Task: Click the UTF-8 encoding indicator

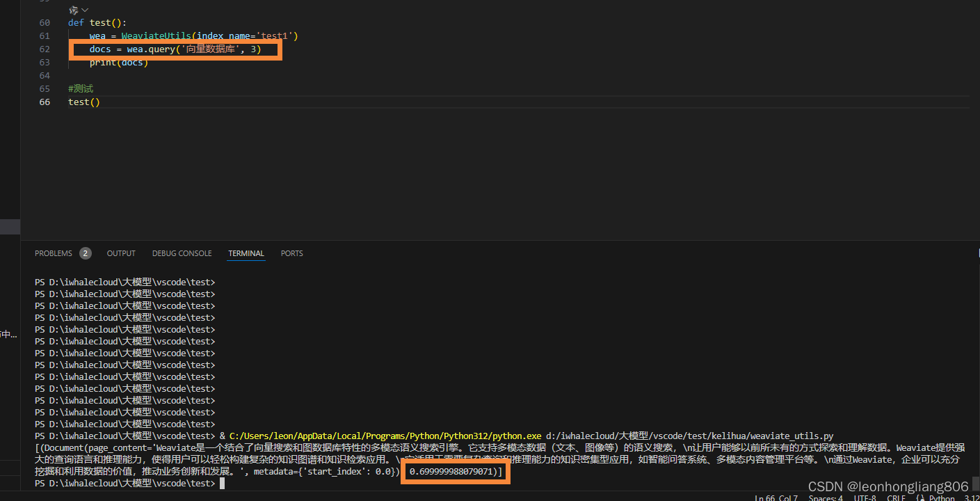Action: 865,498
